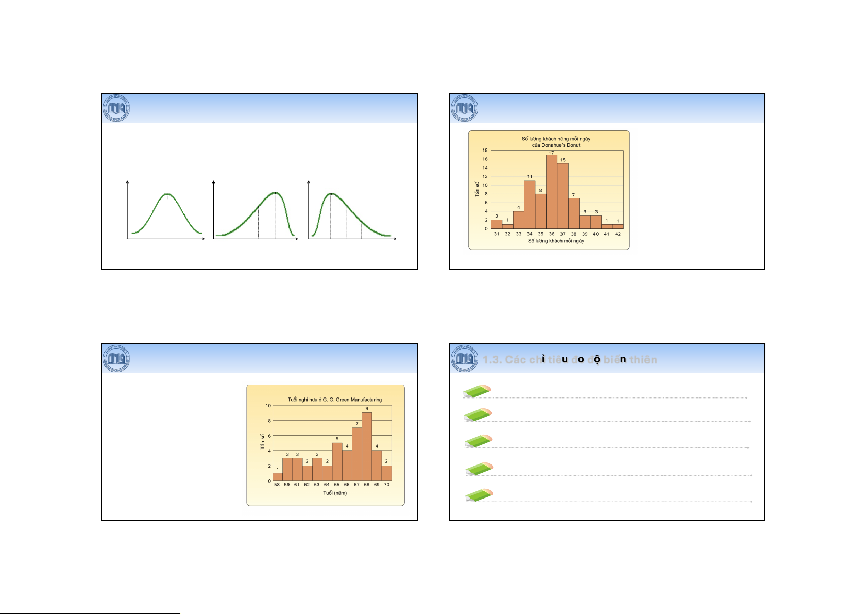
Task: Select the third green bullet icon in the list
Action: click(x=479, y=441)
